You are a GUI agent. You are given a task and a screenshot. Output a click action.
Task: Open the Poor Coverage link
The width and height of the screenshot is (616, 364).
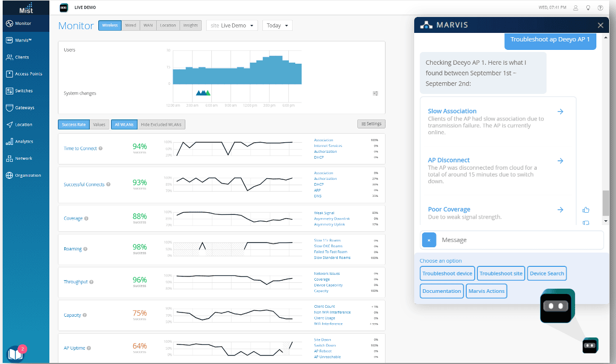pyautogui.click(x=449, y=209)
